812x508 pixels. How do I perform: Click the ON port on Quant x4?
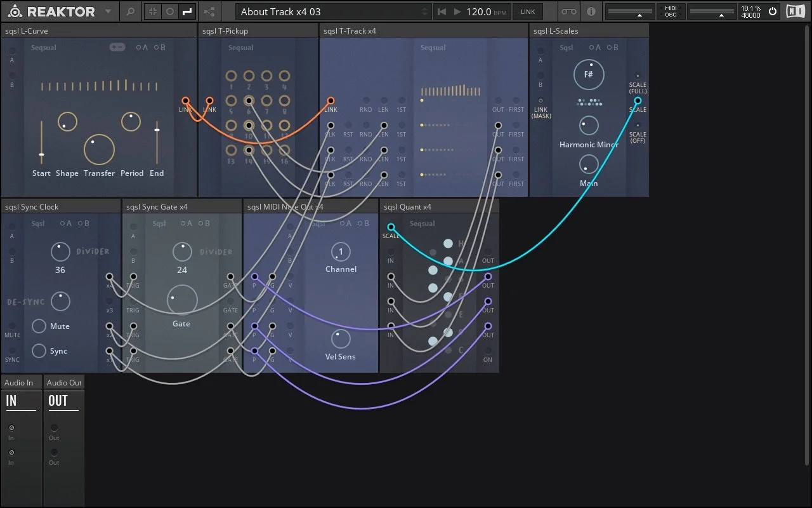(x=488, y=351)
